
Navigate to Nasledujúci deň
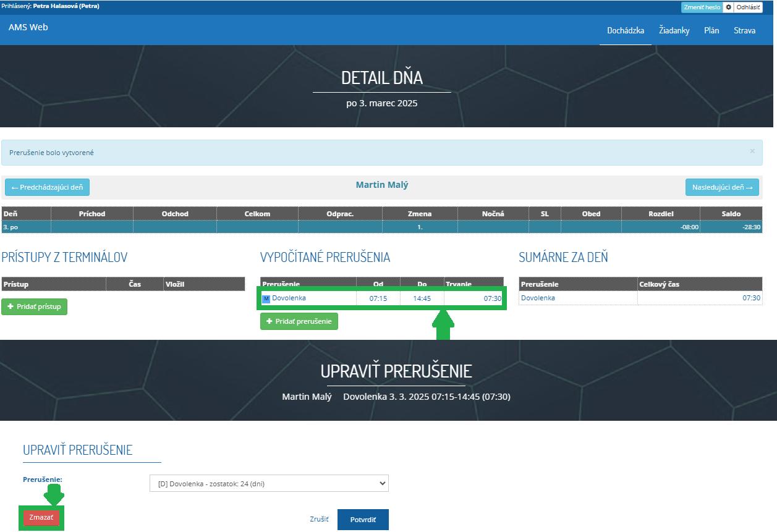tap(721, 187)
